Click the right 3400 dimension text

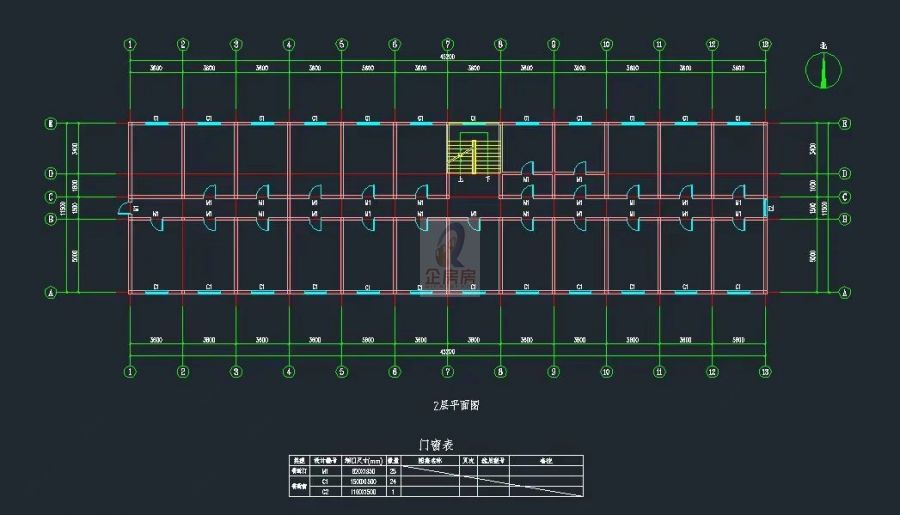click(813, 149)
